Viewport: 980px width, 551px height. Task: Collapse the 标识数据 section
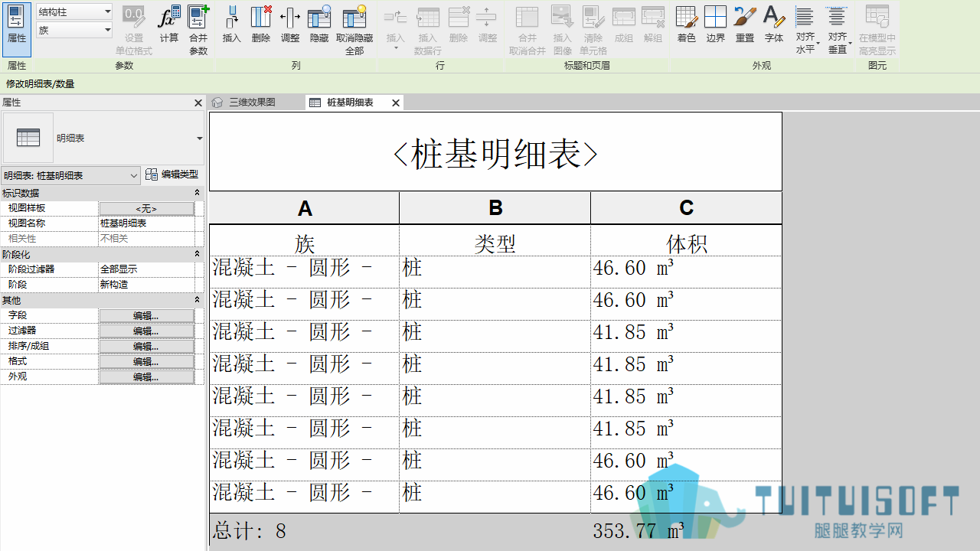pyautogui.click(x=197, y=193)
